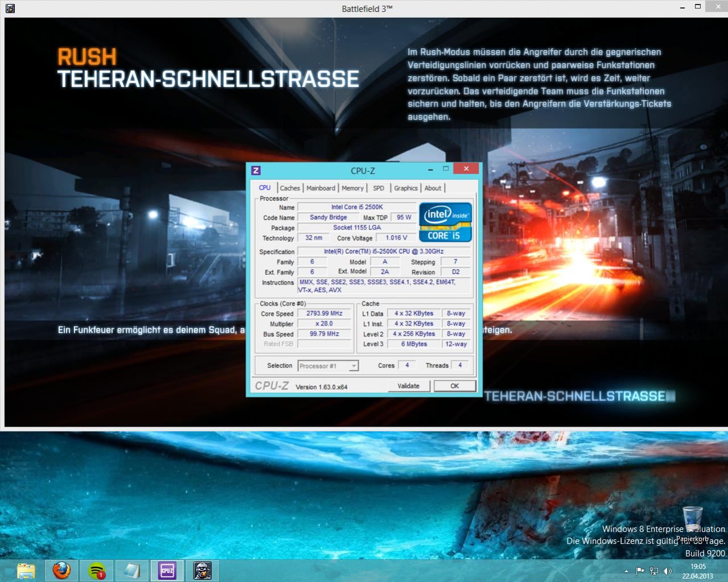Show hidden system tray icons
This screenshot has width=728, height=582.
click(x=627, y=571)
